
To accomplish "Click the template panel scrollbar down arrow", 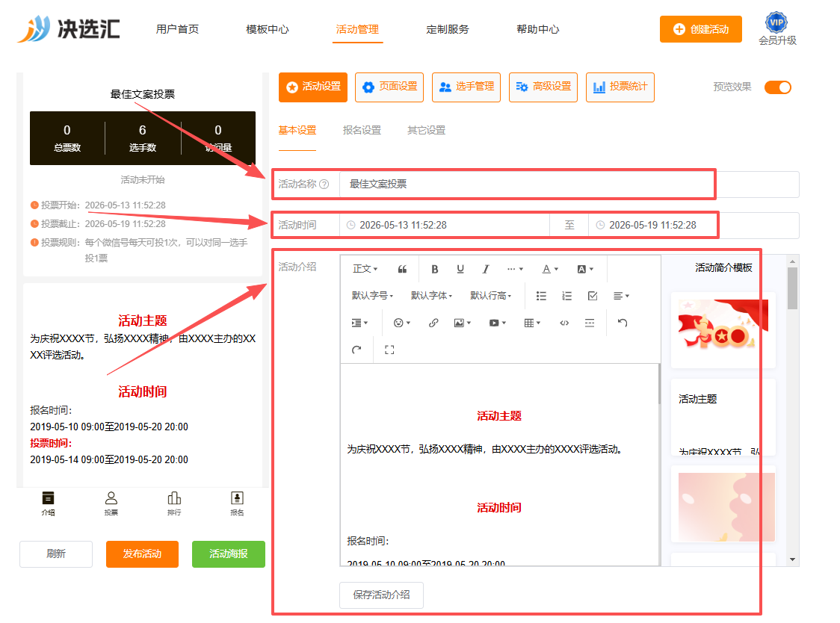I will tap(792, 560).
